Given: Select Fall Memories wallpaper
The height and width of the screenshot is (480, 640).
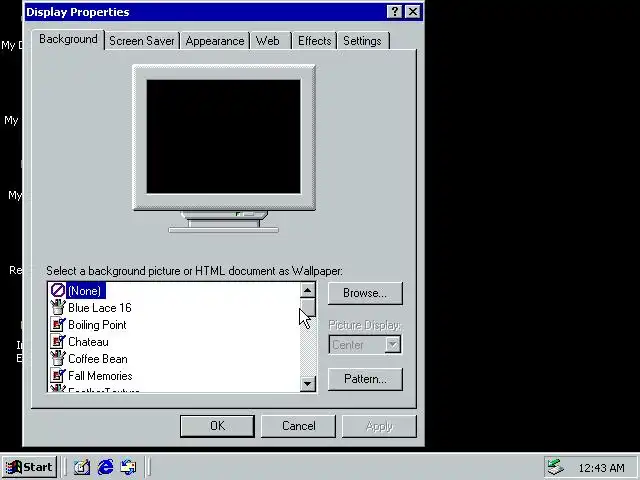Looking at the screenshot, I should click(100, 376).
